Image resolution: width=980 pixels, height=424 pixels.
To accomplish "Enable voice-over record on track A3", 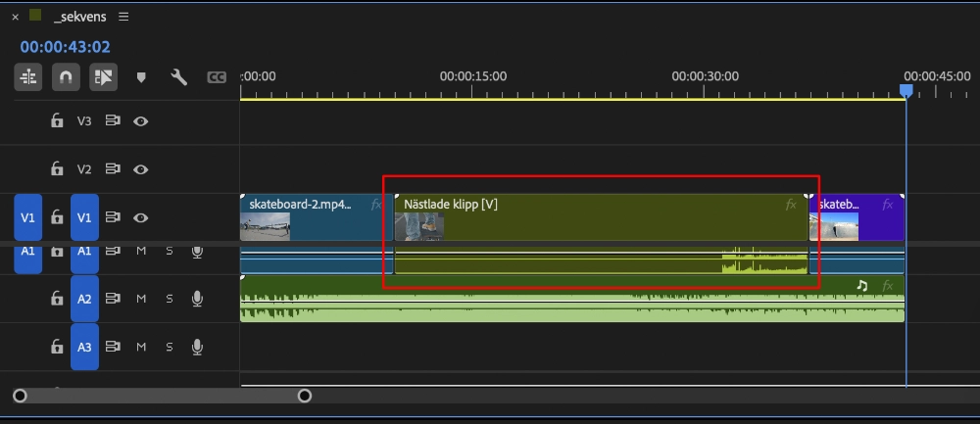I will (x=198, y=347).
